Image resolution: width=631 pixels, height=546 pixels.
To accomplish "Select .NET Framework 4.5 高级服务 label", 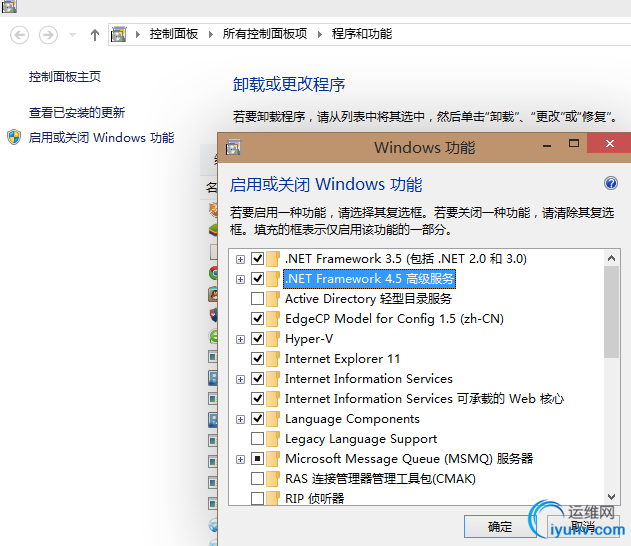I will point(369,278).
